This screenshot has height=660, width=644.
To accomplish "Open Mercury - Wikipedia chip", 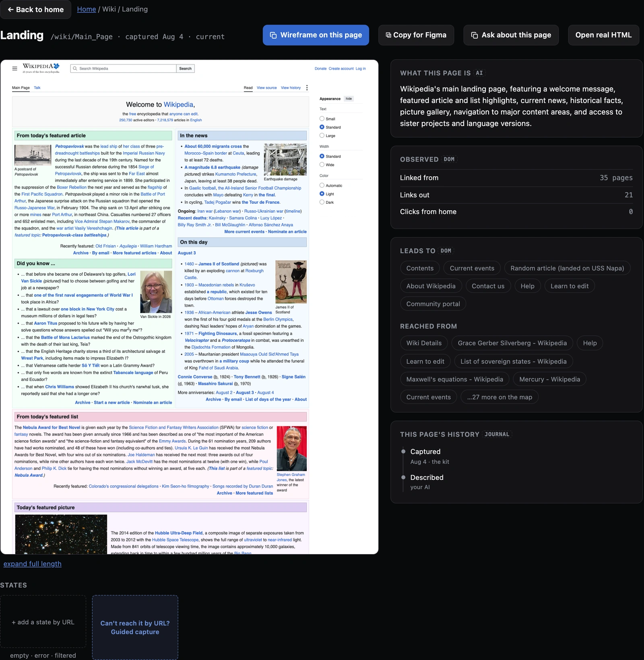I will (x=549, y=379).
